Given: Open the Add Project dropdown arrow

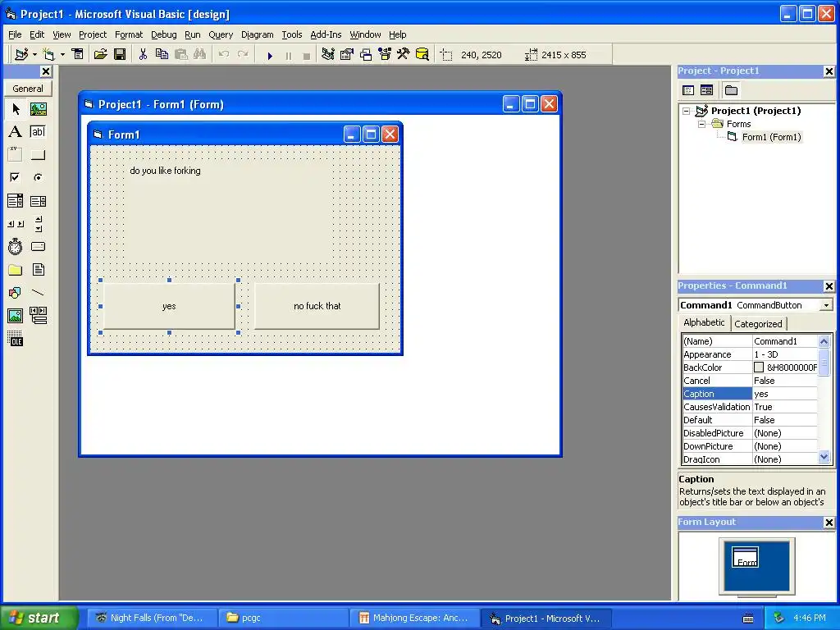Looking at the screenshot, I should (34, 55).
